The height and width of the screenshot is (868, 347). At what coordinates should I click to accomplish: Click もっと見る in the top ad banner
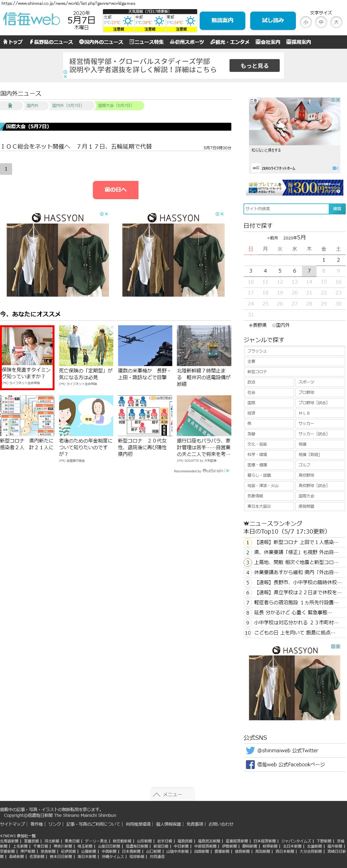tap(254, 66)
